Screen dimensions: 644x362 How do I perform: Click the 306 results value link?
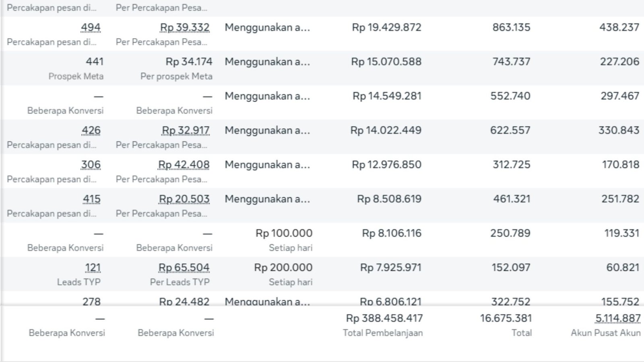(91, 165)
